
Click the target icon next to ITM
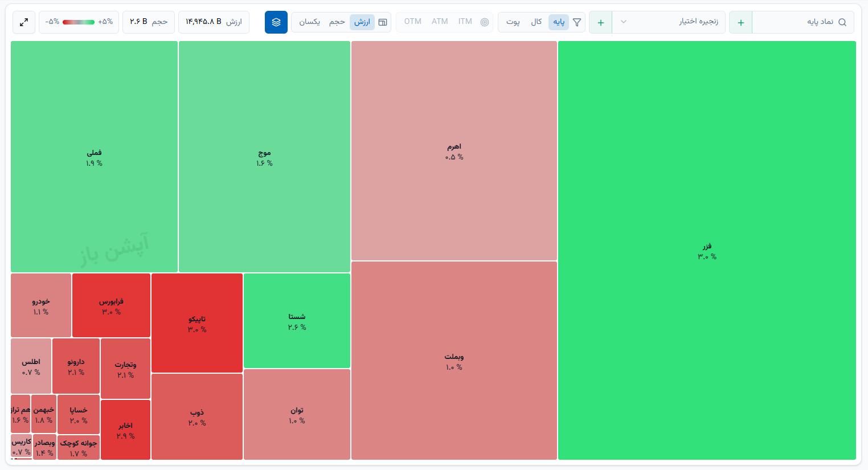(485, 22)
